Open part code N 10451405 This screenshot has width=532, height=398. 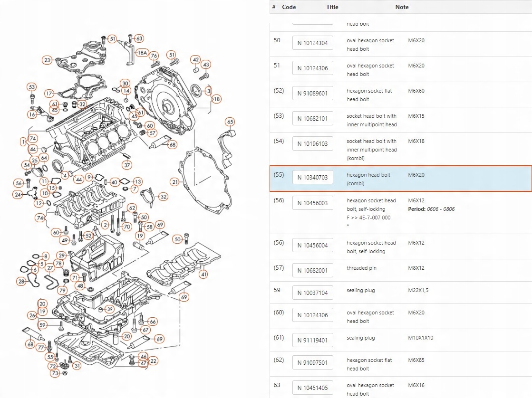(x=312, y=388)
